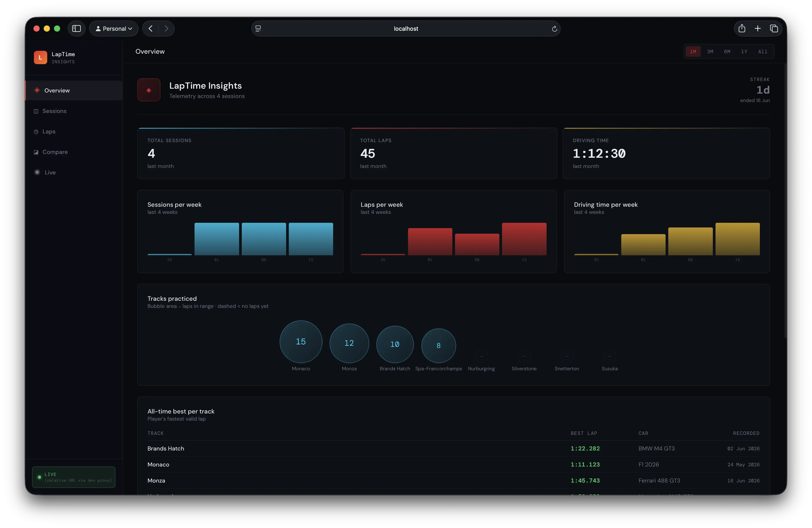812x528 pixels.
Task: Click the Brands Hatch bubble showing 10
Action: 395,344
